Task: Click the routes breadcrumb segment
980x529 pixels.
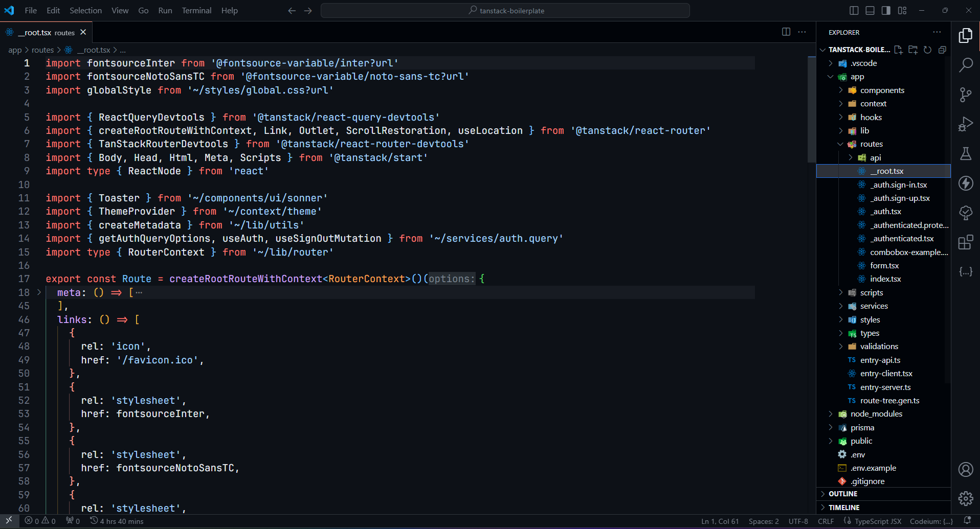Action: pyautogui.click(x=42, y=50)
